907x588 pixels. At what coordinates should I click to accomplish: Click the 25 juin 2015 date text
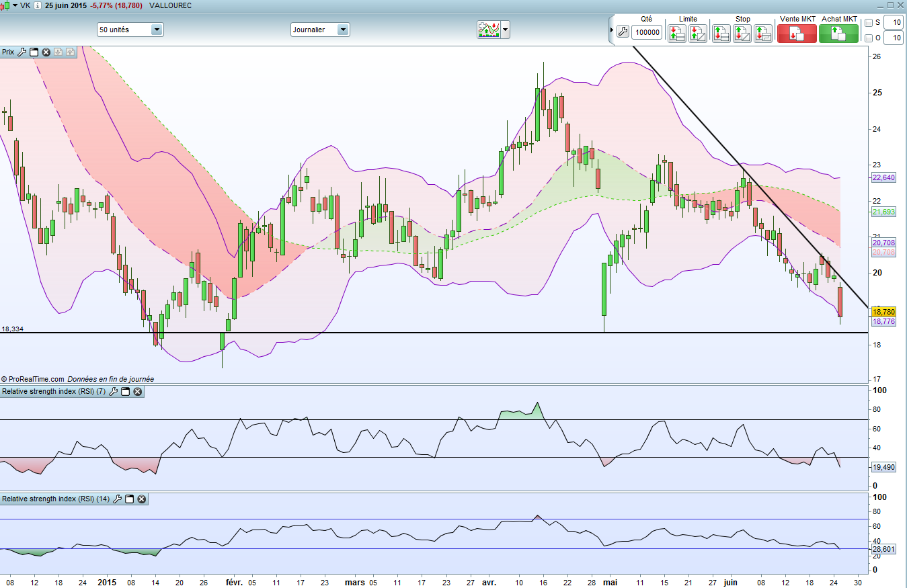[x=66, y=5]
